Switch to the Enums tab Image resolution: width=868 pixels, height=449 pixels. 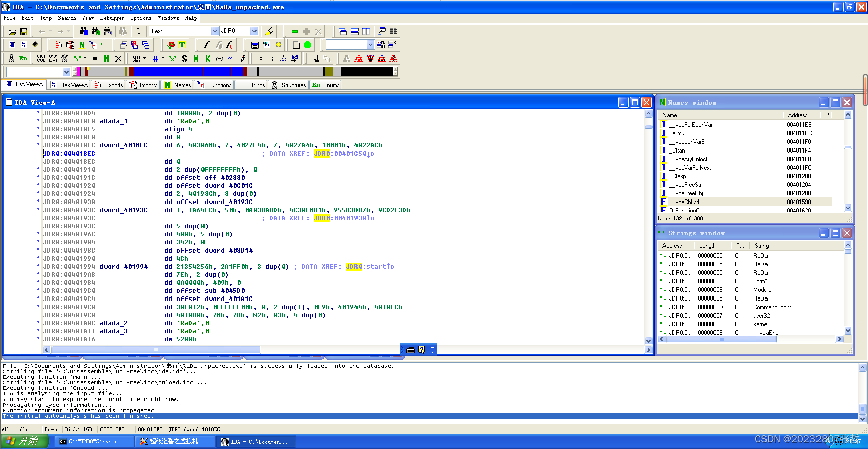(326, 85)
